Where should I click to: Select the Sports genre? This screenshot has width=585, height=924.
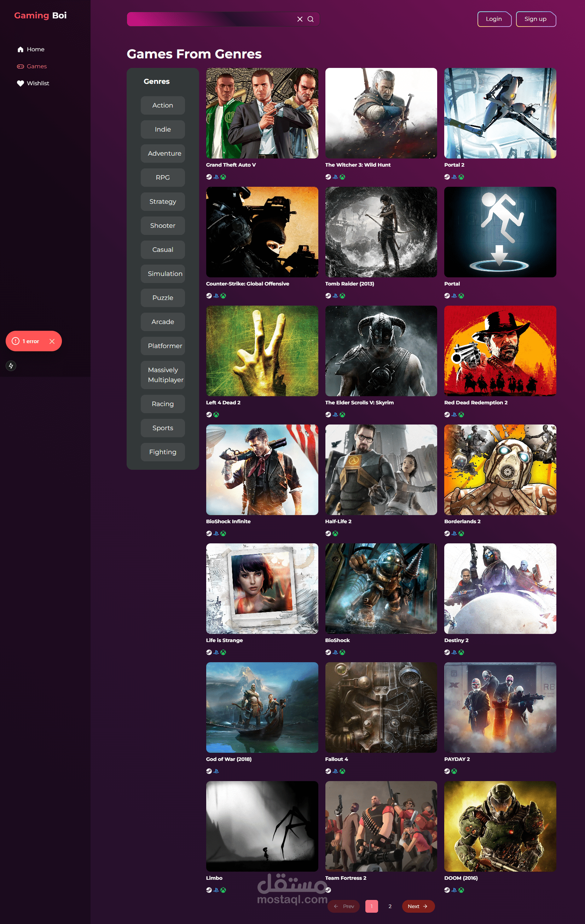[163, 428]
